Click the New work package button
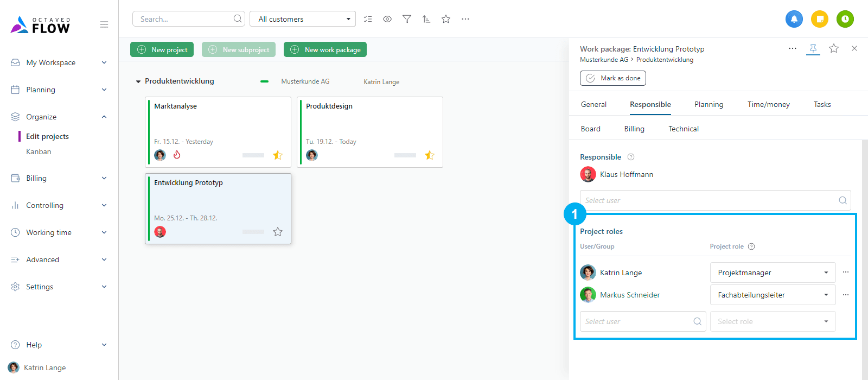This screenshot has height=380, width=868. click(x=325, y=49)
